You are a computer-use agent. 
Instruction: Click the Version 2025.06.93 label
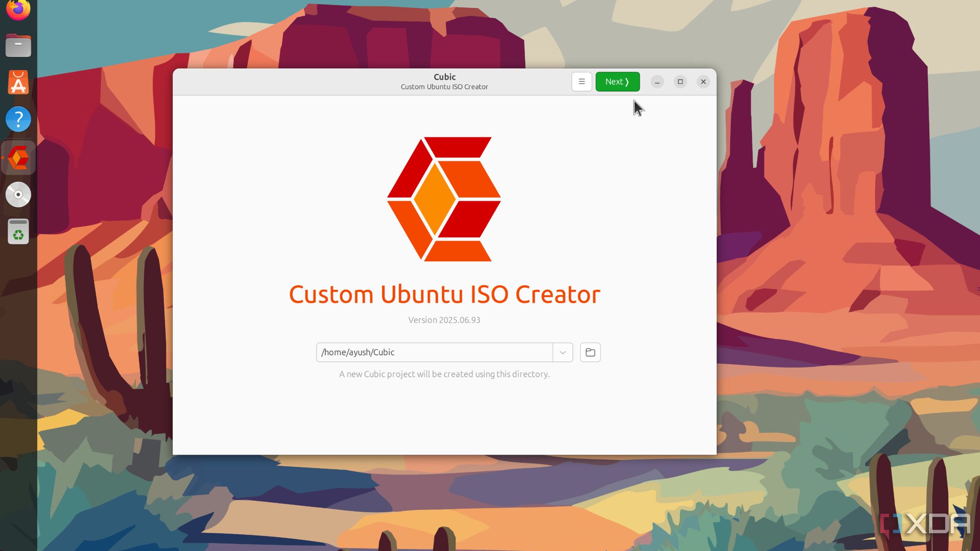click(444, 320)
